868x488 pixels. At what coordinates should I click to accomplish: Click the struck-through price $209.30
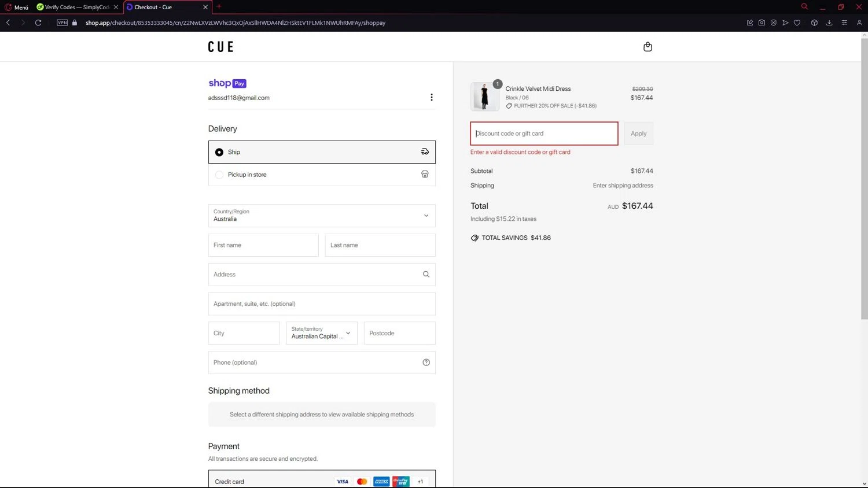(x=642, y=89)
